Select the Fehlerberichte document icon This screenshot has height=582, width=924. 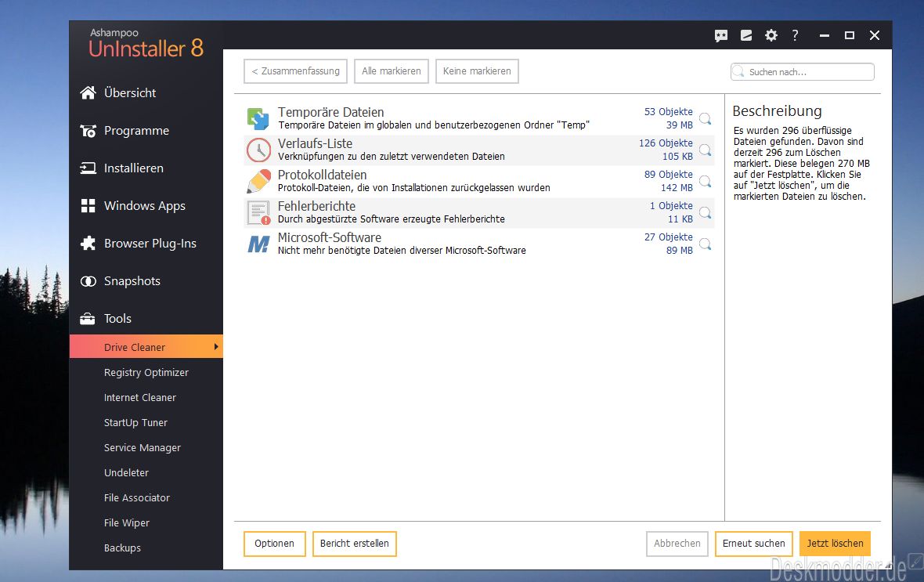pyautogui.click(x=258, y=213)
